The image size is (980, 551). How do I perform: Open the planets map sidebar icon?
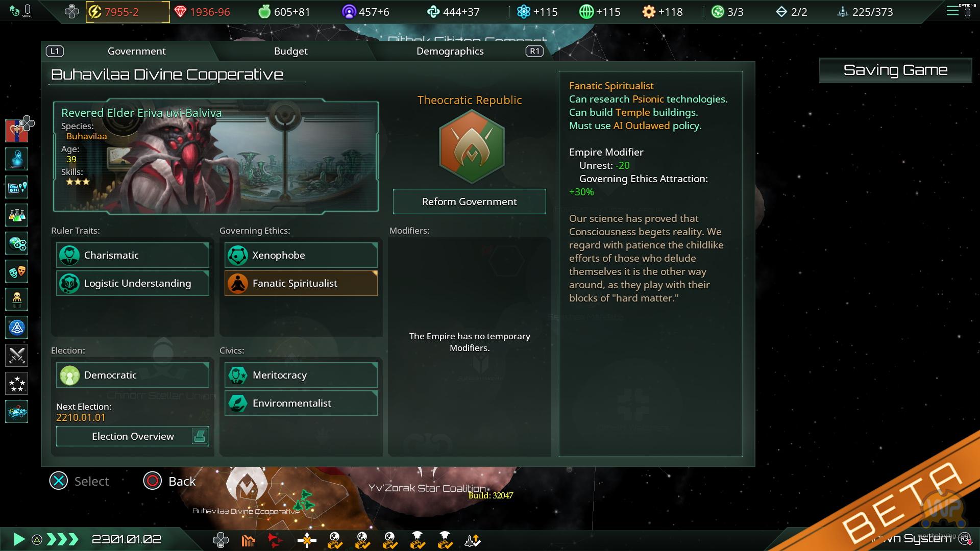17,187
